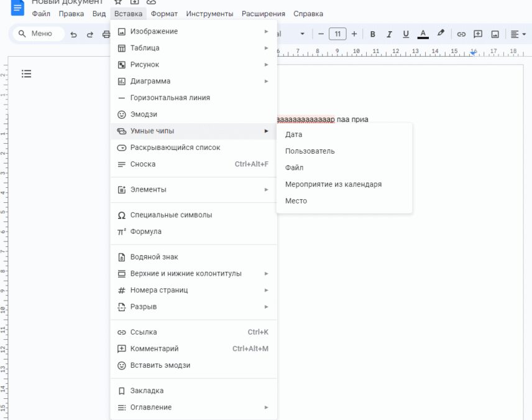The image size is (532, 420).
Task: Show the document outline panel
Action: point(26,73)
